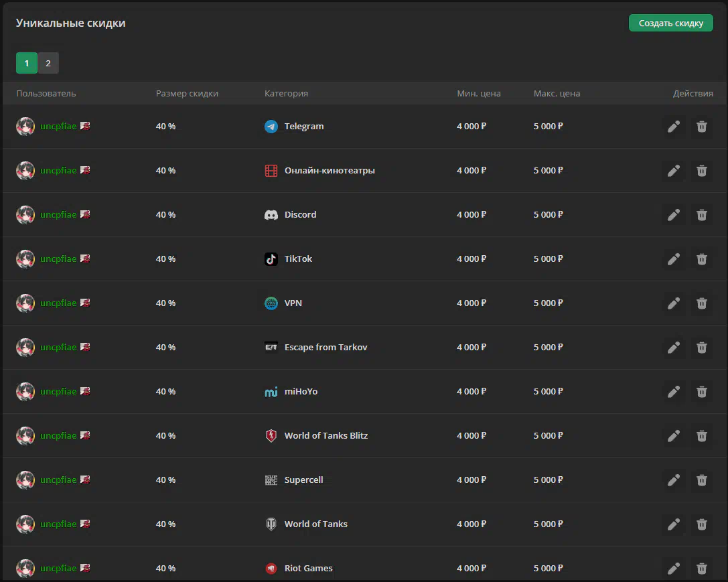Viewport: 728px width, 582px height.
Task: Click the Категория column header
Action: (x=286, y=93)
